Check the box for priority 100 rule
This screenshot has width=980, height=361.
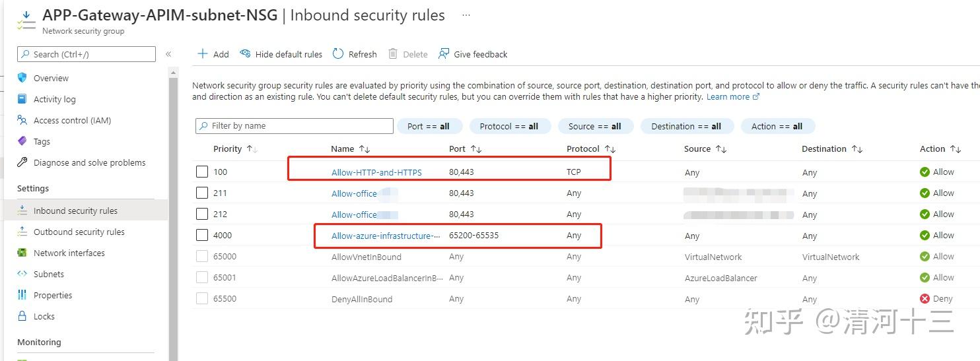[x=202, y=172]
